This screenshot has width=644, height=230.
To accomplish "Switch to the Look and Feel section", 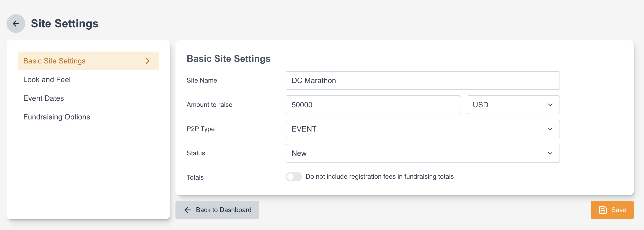I will (47, 80).
